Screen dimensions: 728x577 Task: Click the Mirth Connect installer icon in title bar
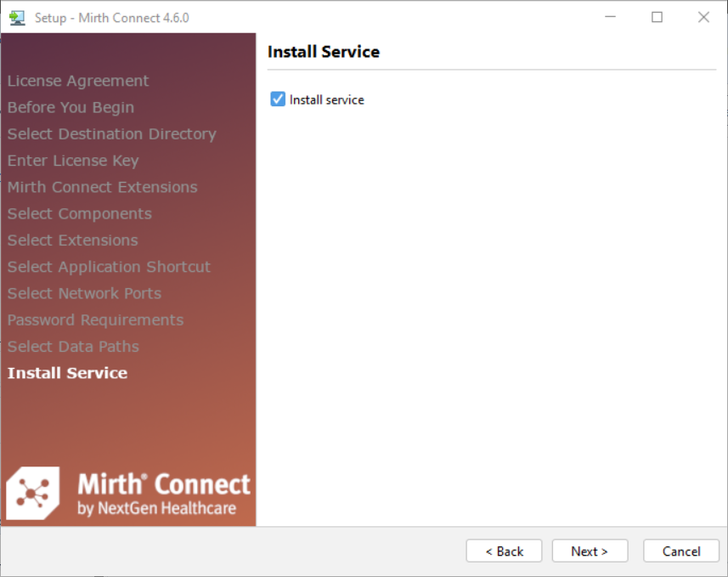[17, 17]
